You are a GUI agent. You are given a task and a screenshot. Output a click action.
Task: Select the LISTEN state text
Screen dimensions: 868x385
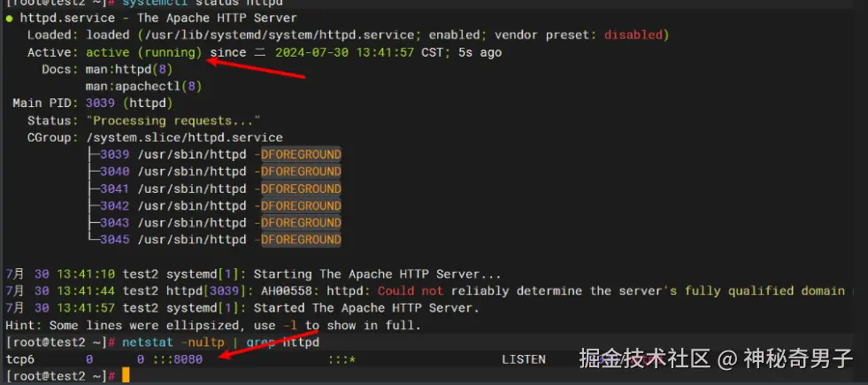point(524,359)
